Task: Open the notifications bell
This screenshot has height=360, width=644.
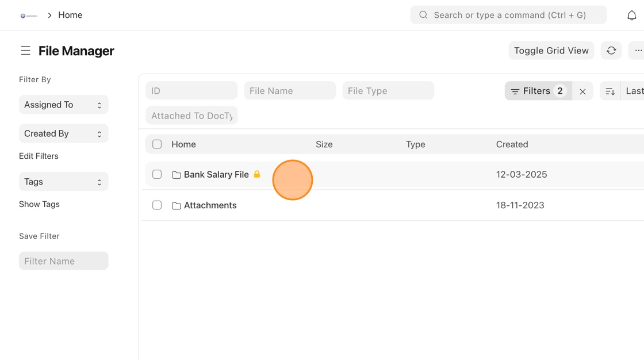Action: (x=631, y=16)
